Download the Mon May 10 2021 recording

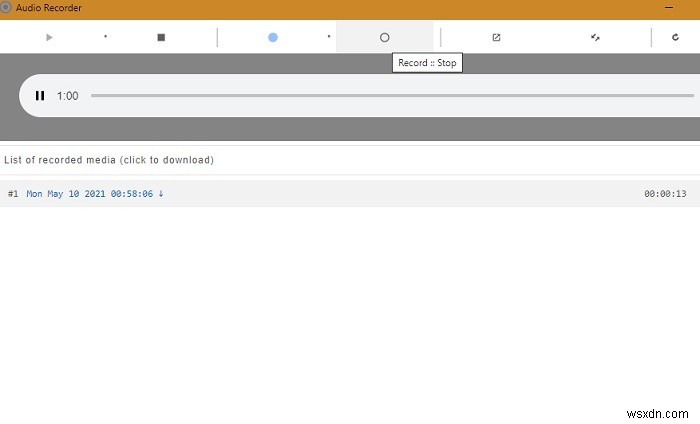(x=90, y=194)
